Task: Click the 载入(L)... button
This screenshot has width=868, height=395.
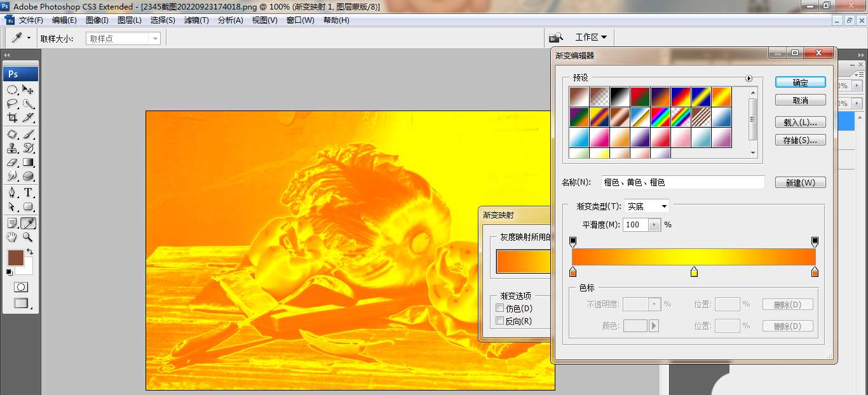Action: pyautogui.click(x=800, y=122)
